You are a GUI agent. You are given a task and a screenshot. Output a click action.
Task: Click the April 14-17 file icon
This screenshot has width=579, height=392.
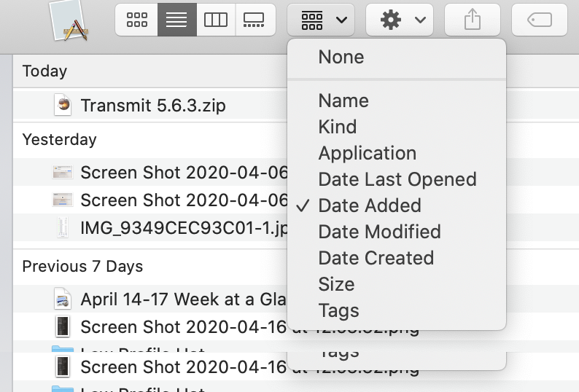coord(63,298)
